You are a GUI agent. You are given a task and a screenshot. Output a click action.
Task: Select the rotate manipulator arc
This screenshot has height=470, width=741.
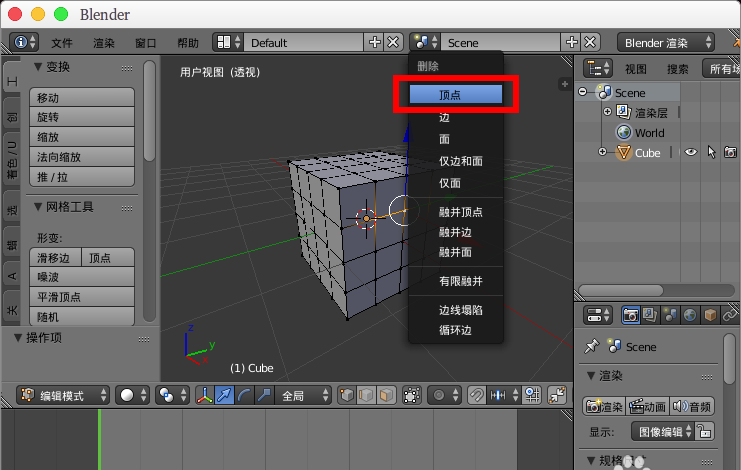(x=244, y=395)
